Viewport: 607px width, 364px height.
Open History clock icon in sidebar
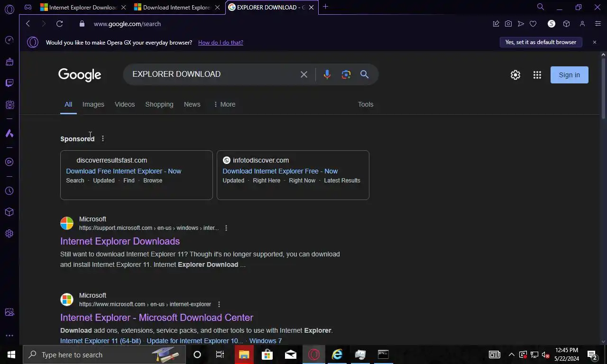click(9, 191)
